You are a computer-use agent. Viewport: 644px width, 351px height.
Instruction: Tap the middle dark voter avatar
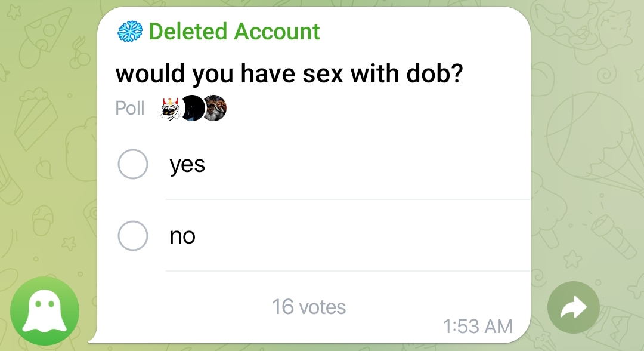pos(193,109)
